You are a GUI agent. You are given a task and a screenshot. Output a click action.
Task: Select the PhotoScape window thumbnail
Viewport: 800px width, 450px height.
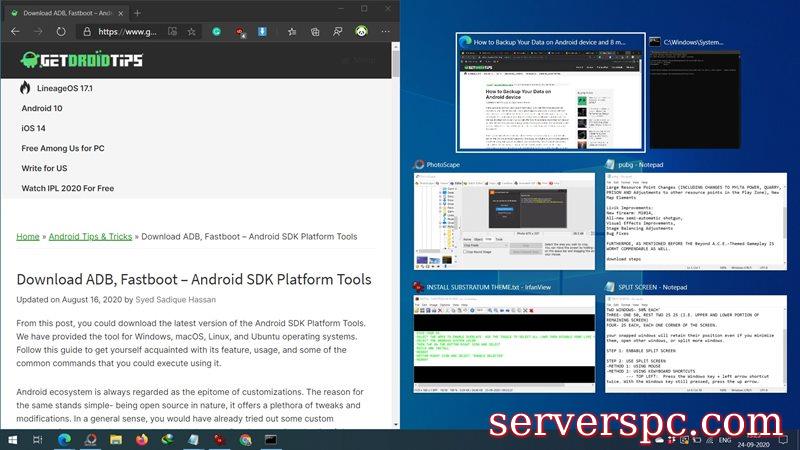498,211
